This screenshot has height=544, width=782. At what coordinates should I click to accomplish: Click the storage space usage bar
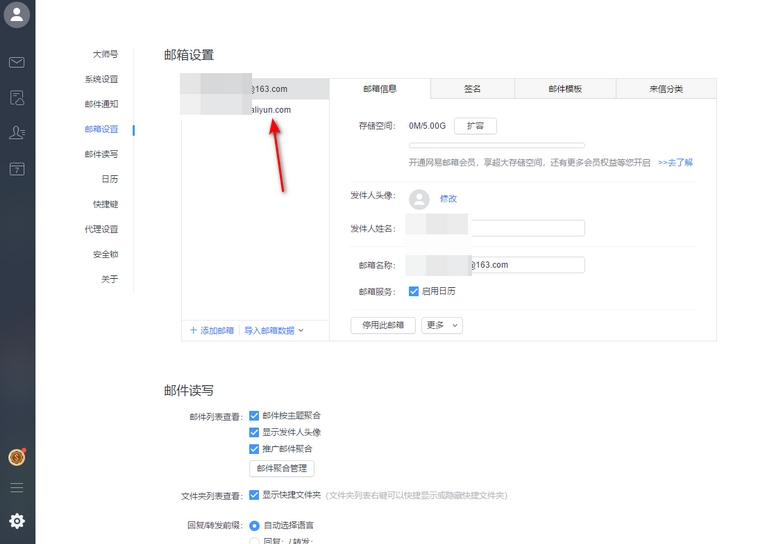click(482, 146)
